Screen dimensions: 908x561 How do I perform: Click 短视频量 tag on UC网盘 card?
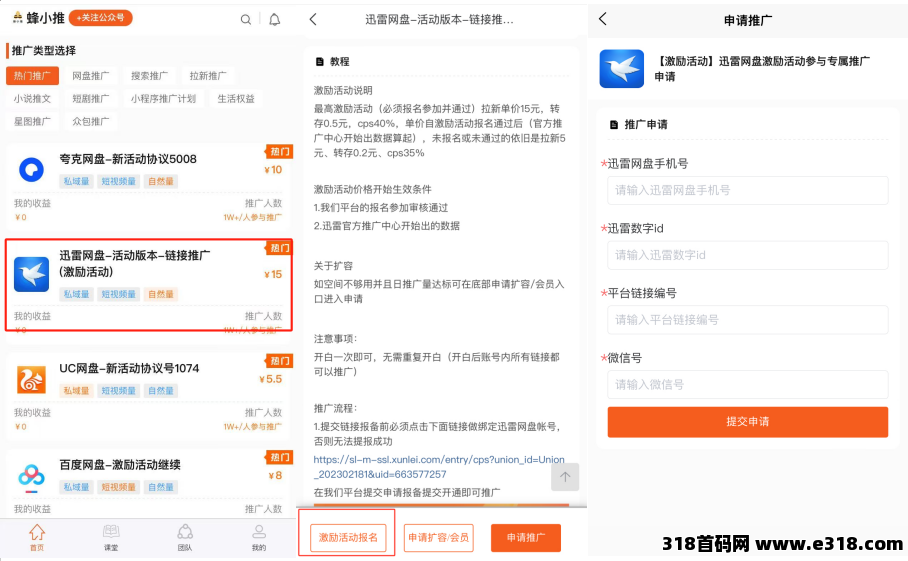click(118, 391)
